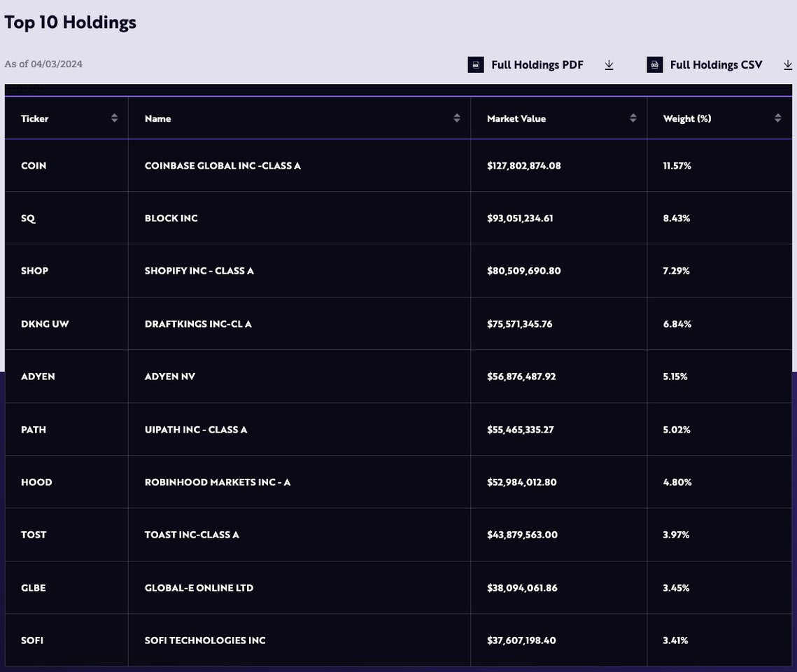Image resolution: width=797 pixels, height=672 pixels.
Task: Click the 11.57% weight value
Action: point(677,166)
